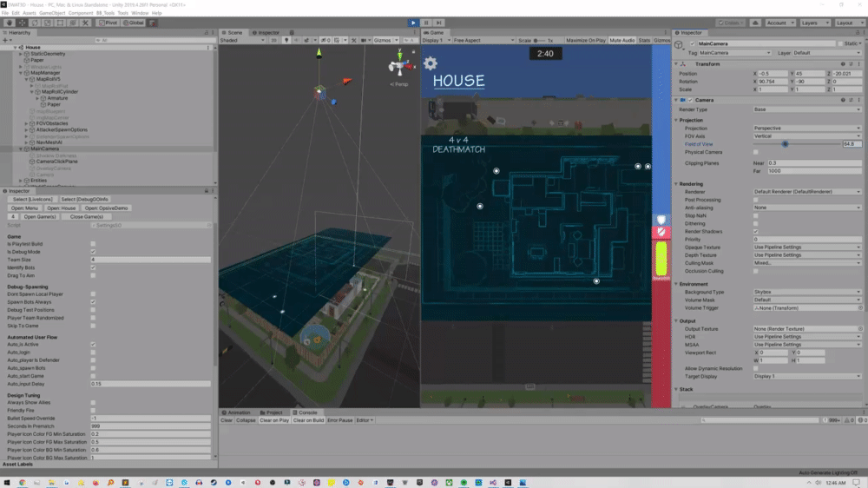This screenshot has width=868, height=488.
Task: Collapse the MainCamera hierarchy item
Action: pos(21,149)
